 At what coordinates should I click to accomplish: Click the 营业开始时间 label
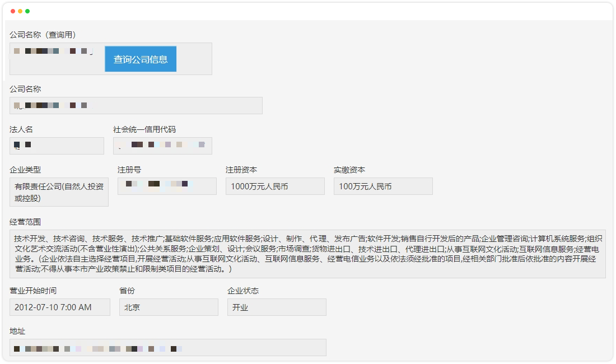click(33, 291)
